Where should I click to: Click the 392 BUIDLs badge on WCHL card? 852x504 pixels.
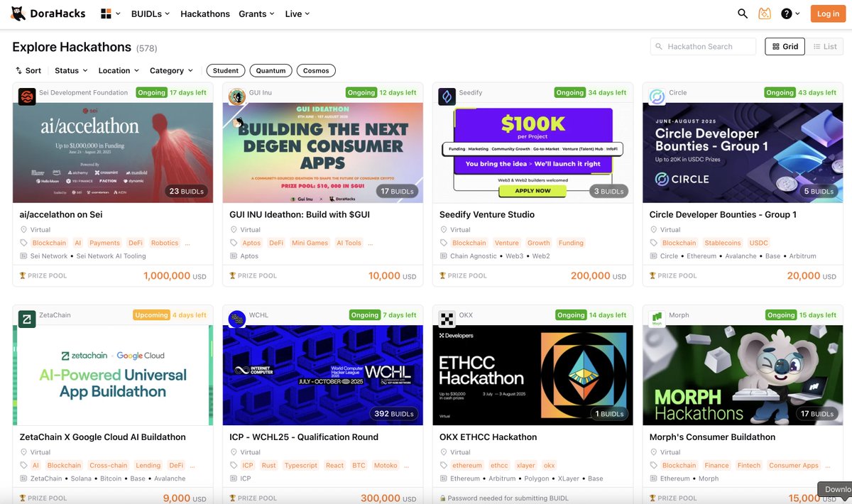[x=394, y=414]
